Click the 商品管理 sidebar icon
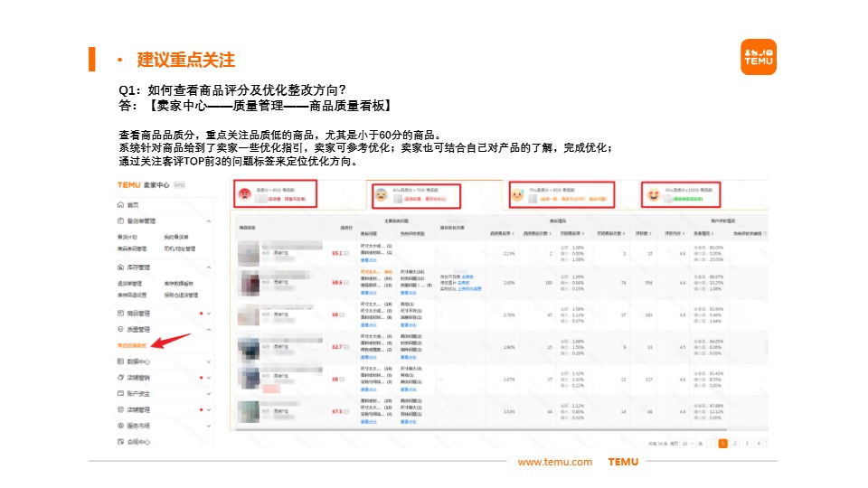Image resolution: width=868 pixels, height=488 pixels. [x=120, y=314]
